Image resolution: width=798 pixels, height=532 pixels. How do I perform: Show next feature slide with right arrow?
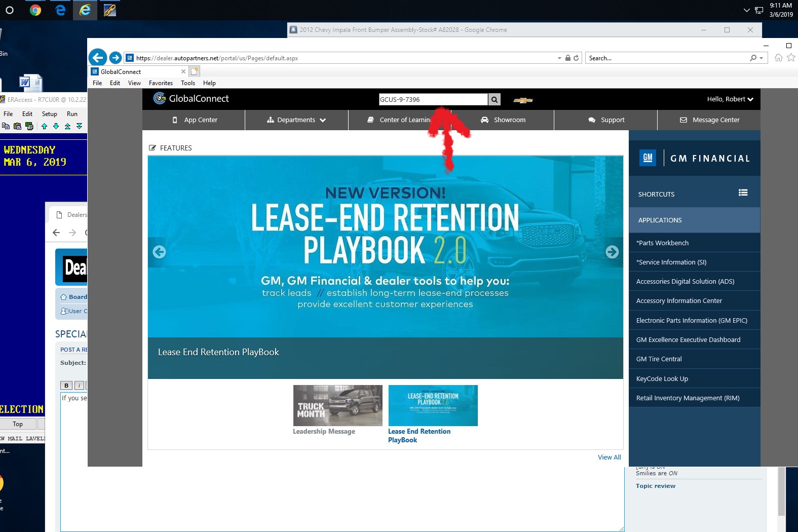point(612,252)
